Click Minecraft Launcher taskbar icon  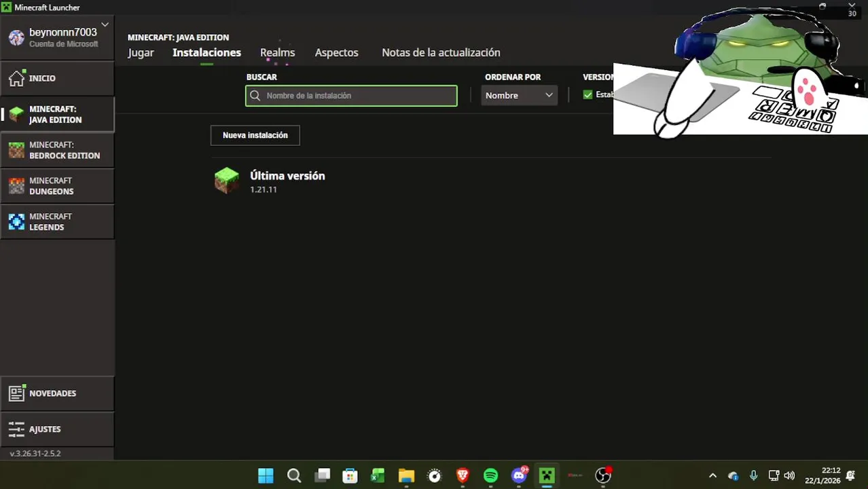(547, 475)
